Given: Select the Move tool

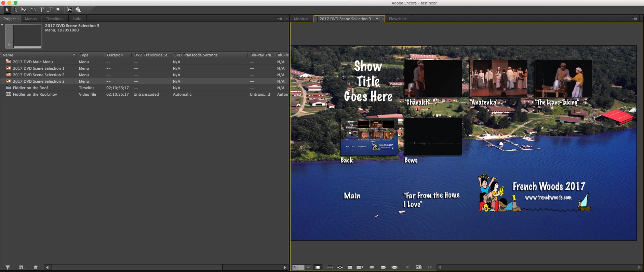Looking at the screenshot, I should click(x=24, y=10).
